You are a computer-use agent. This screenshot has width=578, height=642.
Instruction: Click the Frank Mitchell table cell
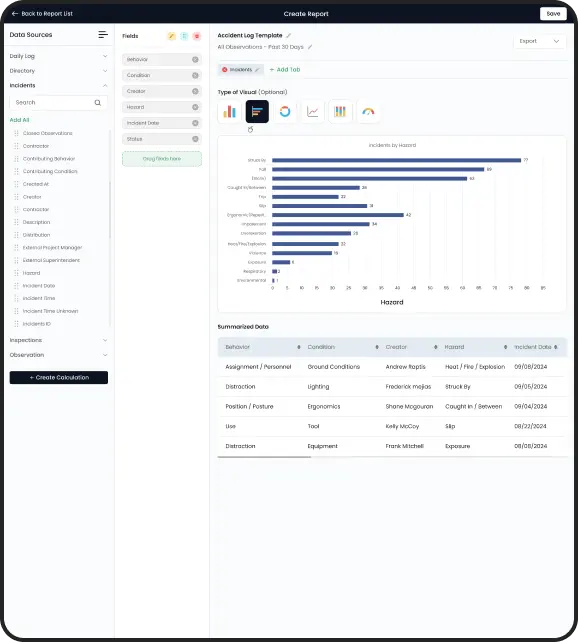pos(404,446)
